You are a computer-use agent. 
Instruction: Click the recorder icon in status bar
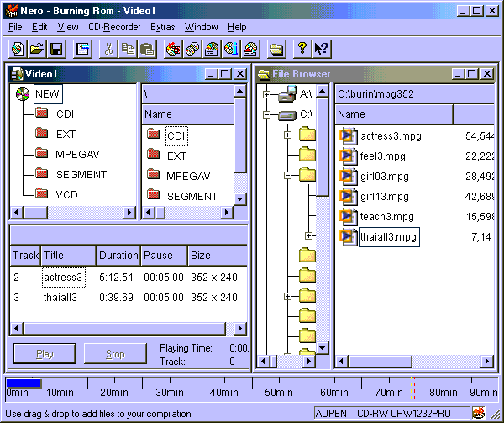[x=478, y=413]
